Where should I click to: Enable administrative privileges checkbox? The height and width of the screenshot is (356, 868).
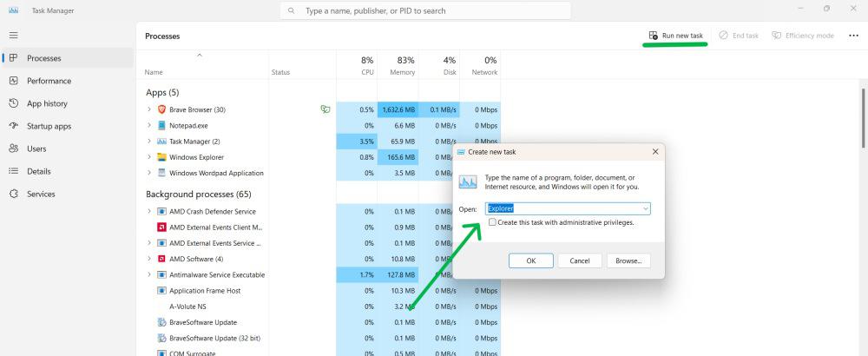tap(492, 222)
